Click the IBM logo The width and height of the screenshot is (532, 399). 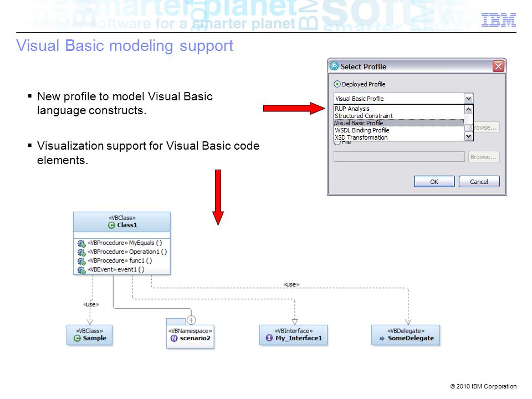[498, 20]
